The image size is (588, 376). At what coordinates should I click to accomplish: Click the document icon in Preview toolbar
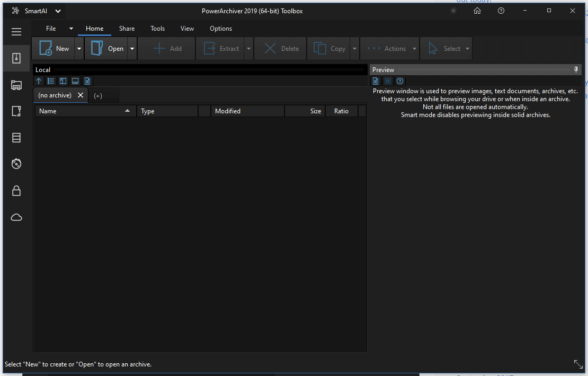click(x=376, y=81)
